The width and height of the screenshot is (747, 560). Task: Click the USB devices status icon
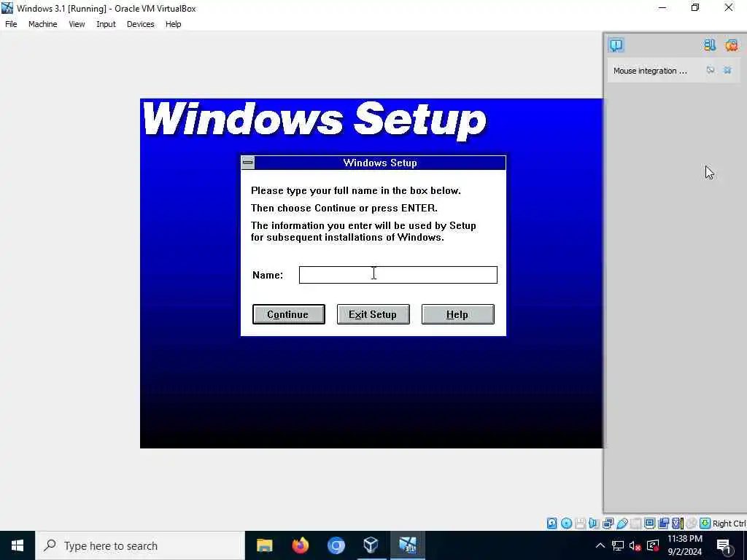pos(622,524)
